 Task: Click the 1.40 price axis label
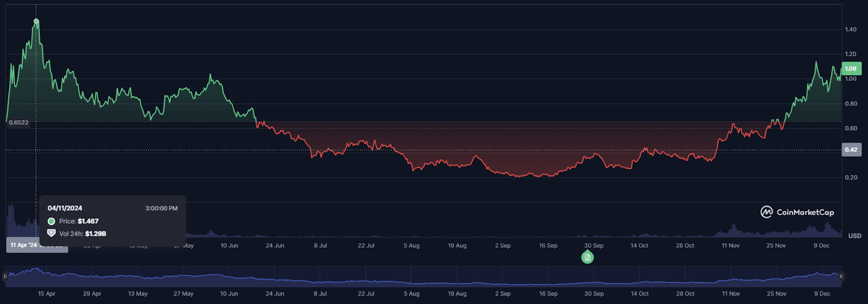(850, 29)
